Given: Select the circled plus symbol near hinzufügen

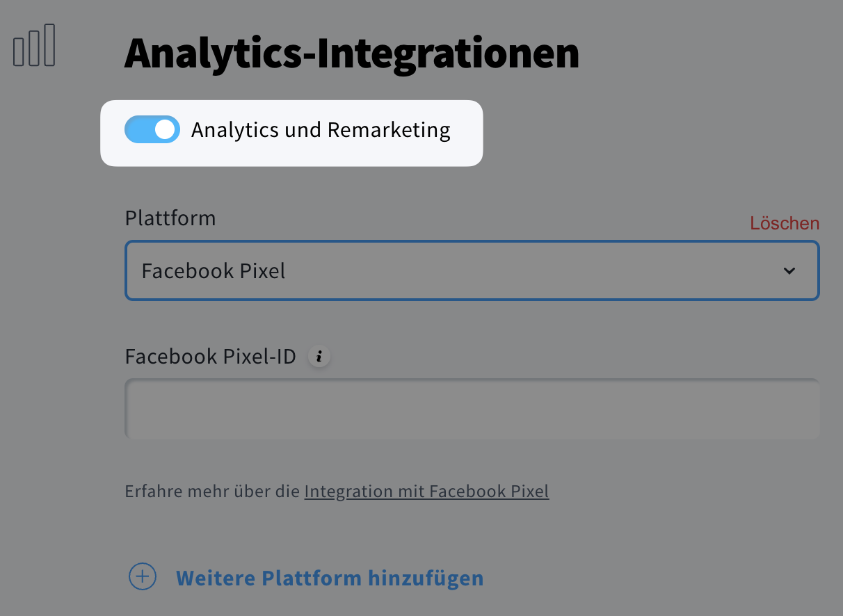Looking at the screenshot, I should [x=142, y=577].
